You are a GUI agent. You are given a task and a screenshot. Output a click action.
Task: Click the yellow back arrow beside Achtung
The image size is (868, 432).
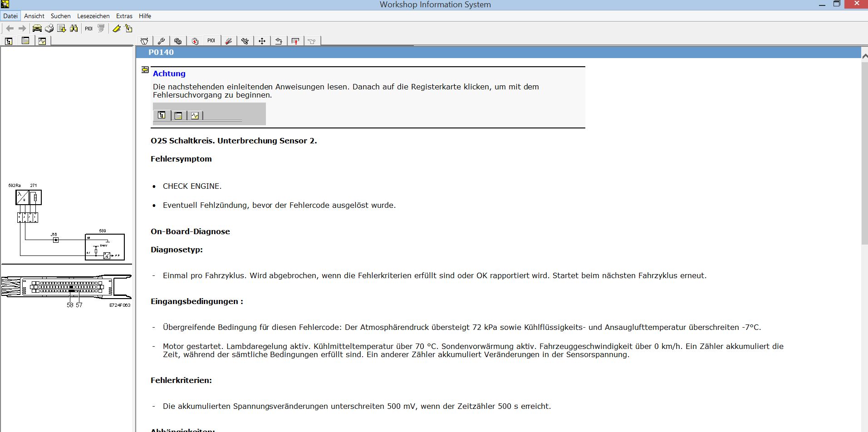pos(145,69)
